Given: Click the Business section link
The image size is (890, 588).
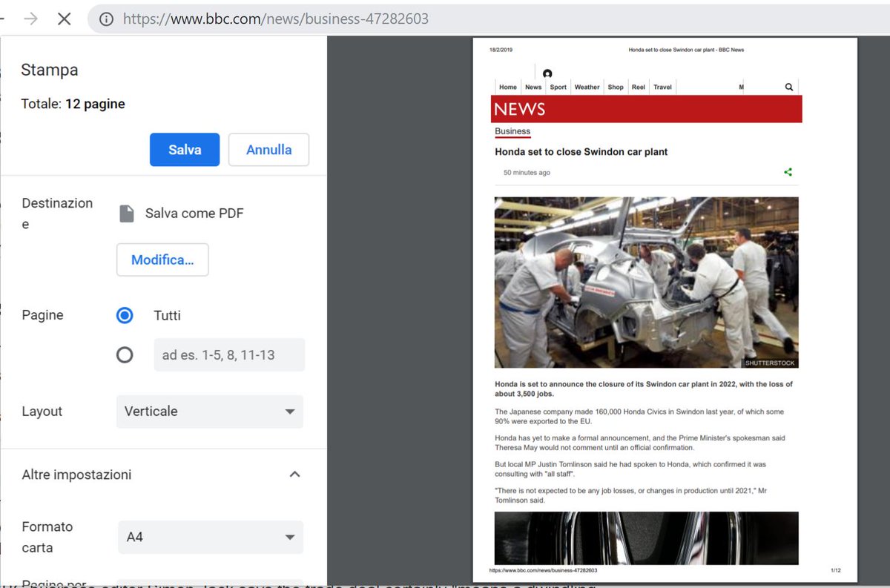Looking at the screenshot, I should (x=512, y=131).
